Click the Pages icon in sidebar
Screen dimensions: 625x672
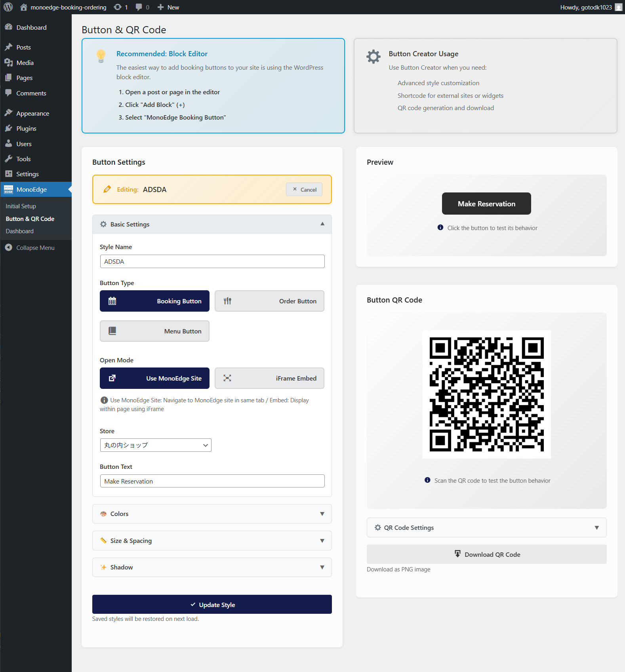pos(9,78)
